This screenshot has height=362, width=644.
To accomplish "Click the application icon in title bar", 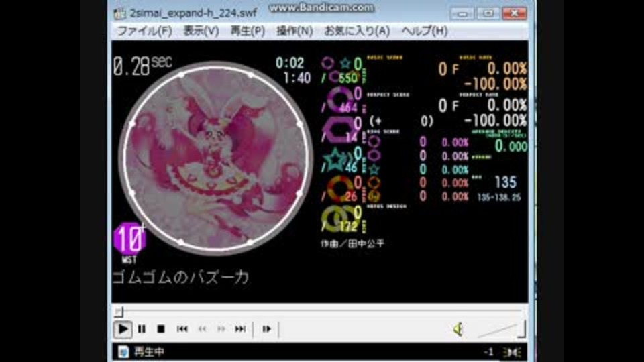I will pos(120,13).
